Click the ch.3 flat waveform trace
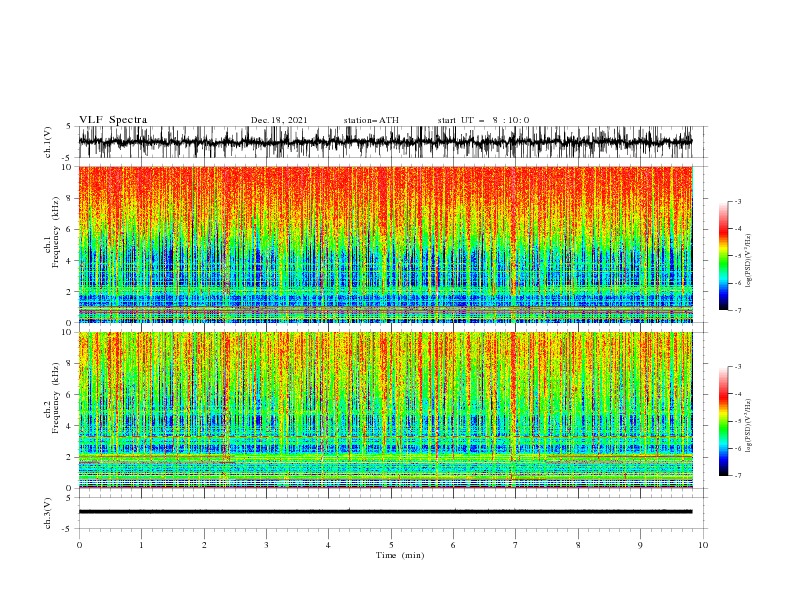This screenshot has height=612, width=792. point(385,512)
